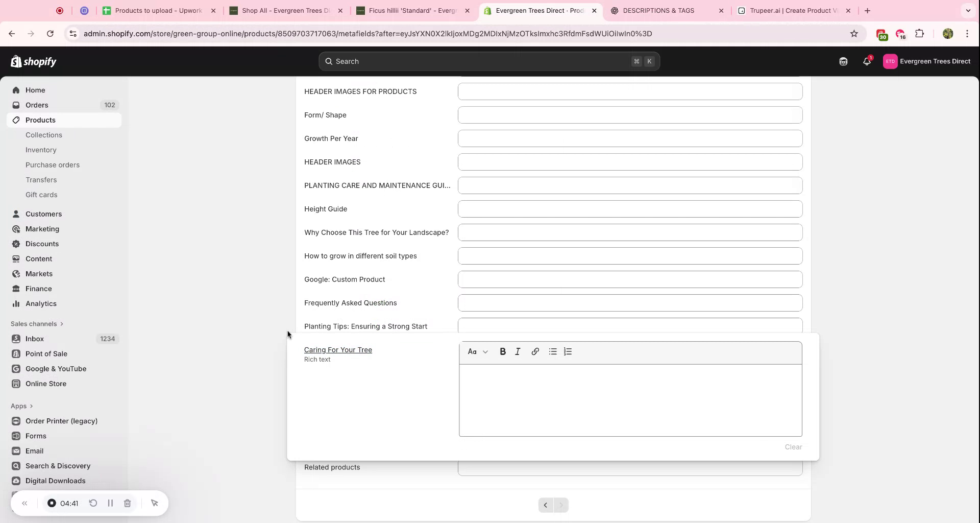
Task: Insert a link using the link icon
Action: pyautogui.click(x=535, y=351)
